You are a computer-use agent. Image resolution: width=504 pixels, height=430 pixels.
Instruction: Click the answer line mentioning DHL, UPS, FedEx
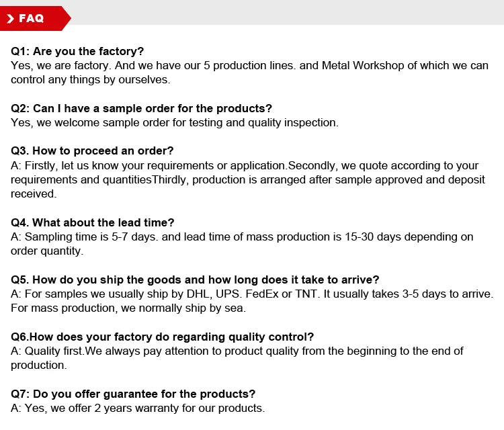coord(252,294)
